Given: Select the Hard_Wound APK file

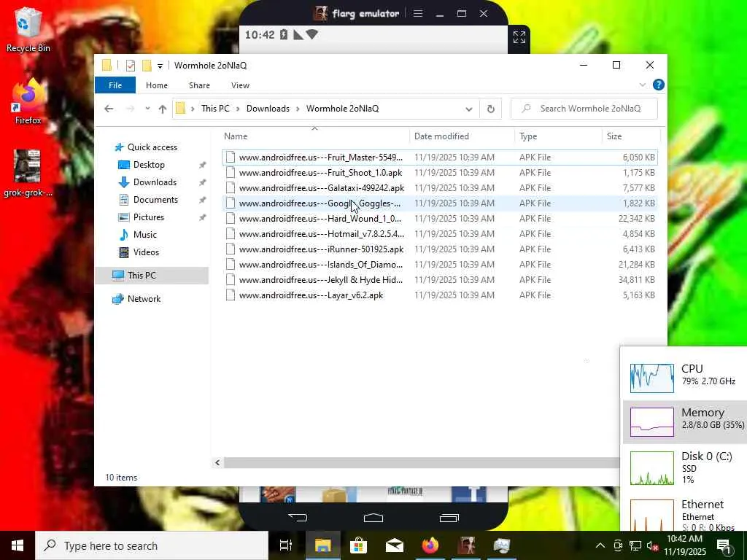Looking at the screenshot, I should [439, 219].
